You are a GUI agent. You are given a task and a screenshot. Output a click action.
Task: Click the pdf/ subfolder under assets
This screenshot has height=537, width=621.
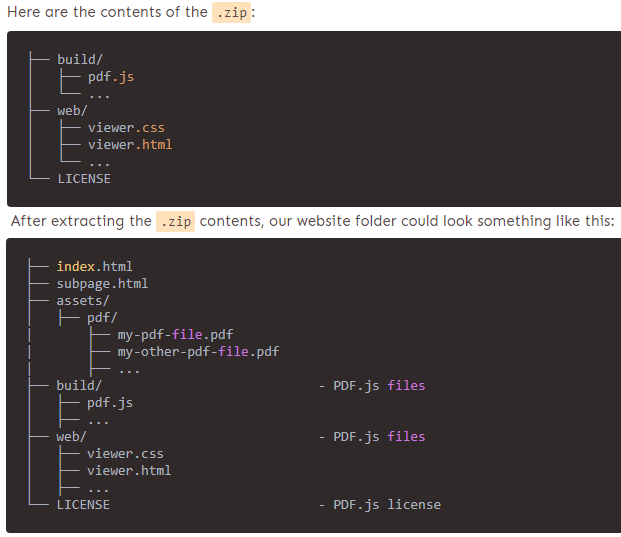(102, 318)
